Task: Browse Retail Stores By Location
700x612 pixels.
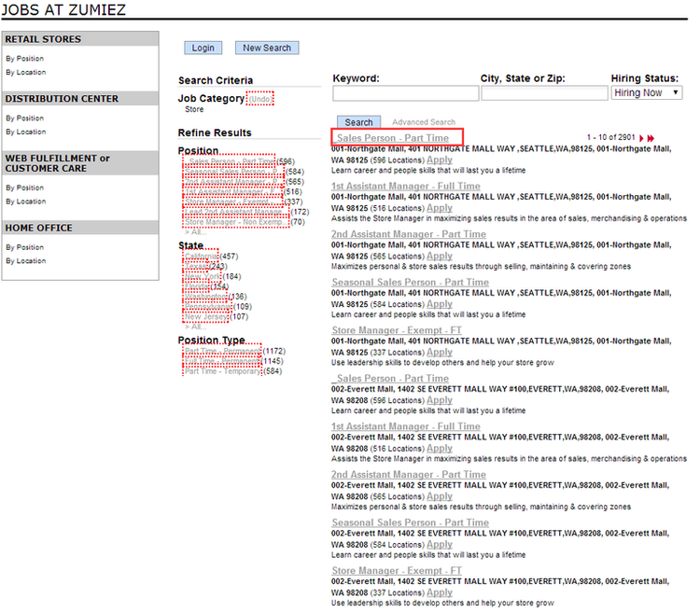Action: coord(26,73)
